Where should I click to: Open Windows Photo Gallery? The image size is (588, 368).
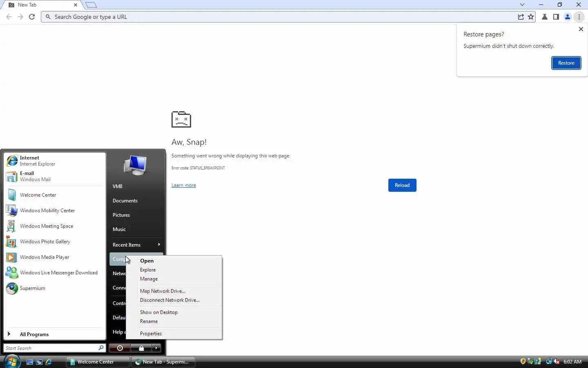coord(55,242)
